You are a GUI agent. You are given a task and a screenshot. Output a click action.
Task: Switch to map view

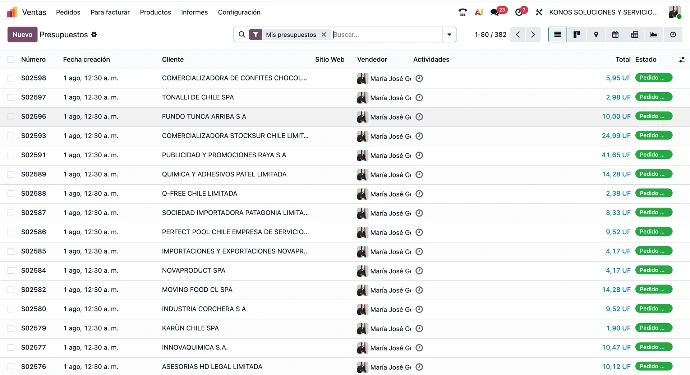596,34
